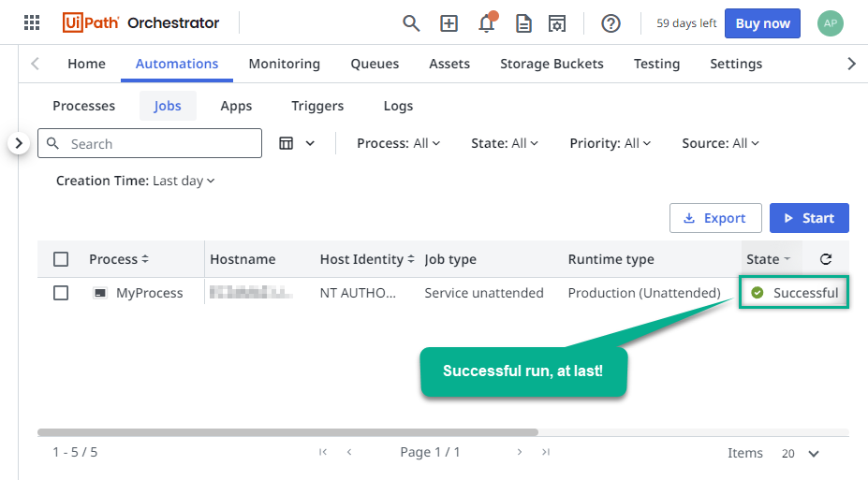Click the Hostname column header
This screenshot has height=480, width=868.
[243, 259]
